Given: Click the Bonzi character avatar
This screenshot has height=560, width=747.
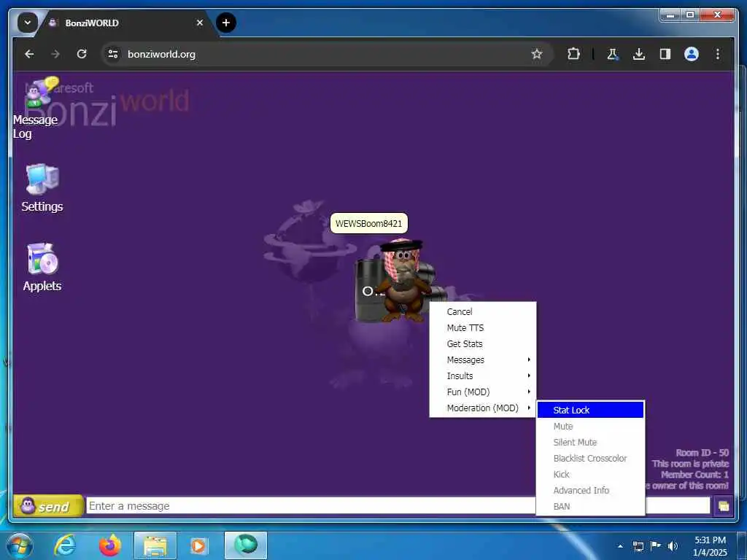Looking at the screenshot, I should (x=403, y=281).
